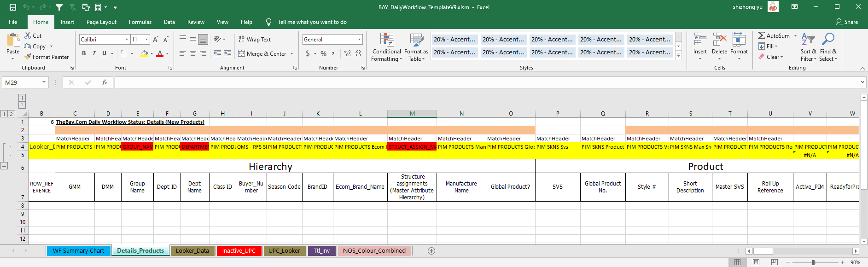868x267 pixels.
Task: Switch to Page Break Preview in status bar
Action: tap(775, 262)
